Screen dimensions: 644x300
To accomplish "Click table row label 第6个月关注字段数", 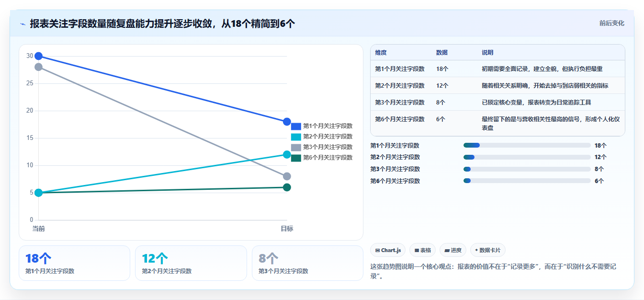I will tap(400, 119).
